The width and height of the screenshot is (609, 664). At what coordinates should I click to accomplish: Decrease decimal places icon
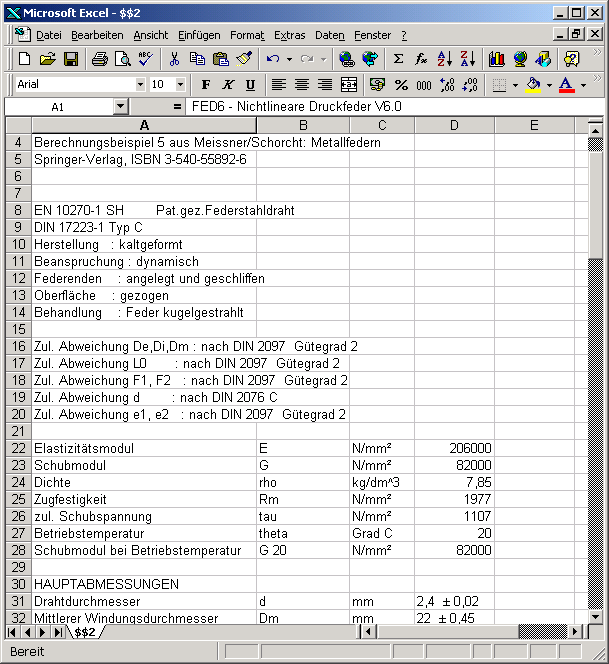(x=470, y=85)
